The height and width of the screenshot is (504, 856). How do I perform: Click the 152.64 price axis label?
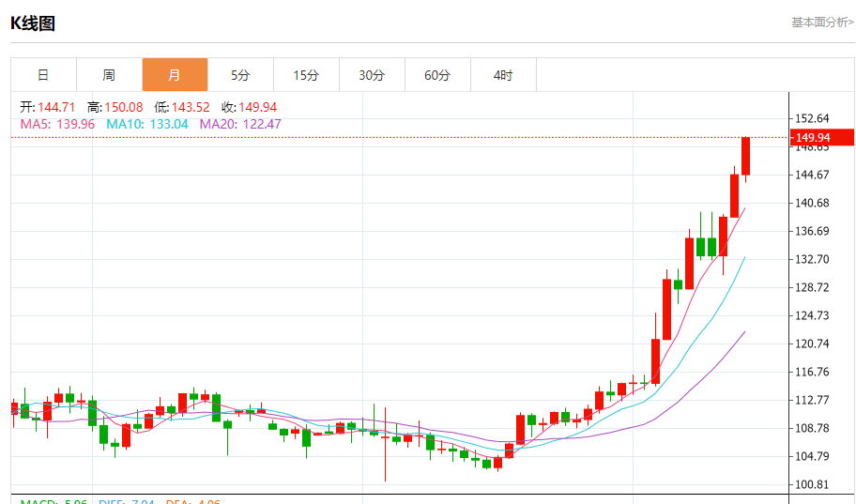pos(811,118)
